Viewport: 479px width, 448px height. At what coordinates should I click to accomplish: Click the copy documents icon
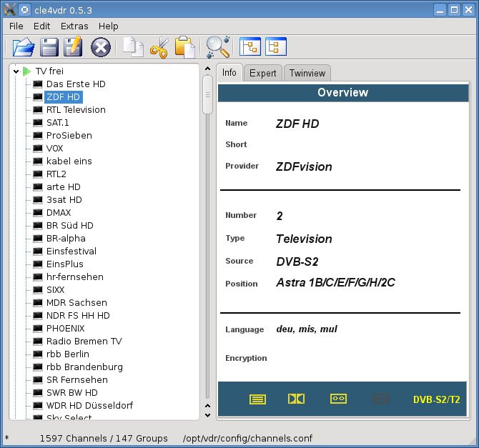[x=133, y=47]
